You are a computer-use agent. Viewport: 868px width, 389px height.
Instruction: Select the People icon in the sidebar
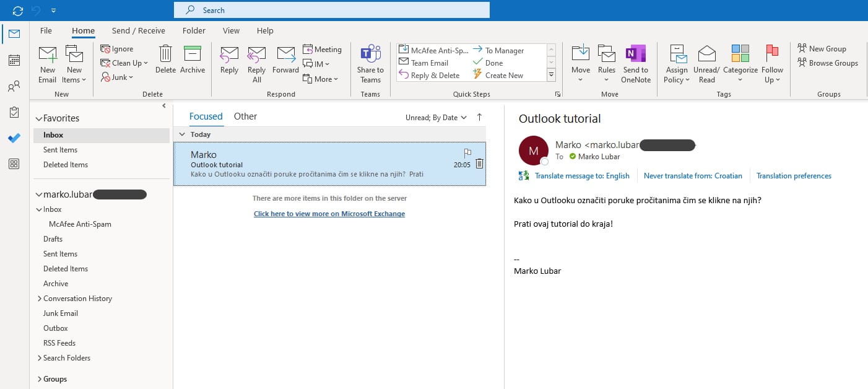pos(14,86)
